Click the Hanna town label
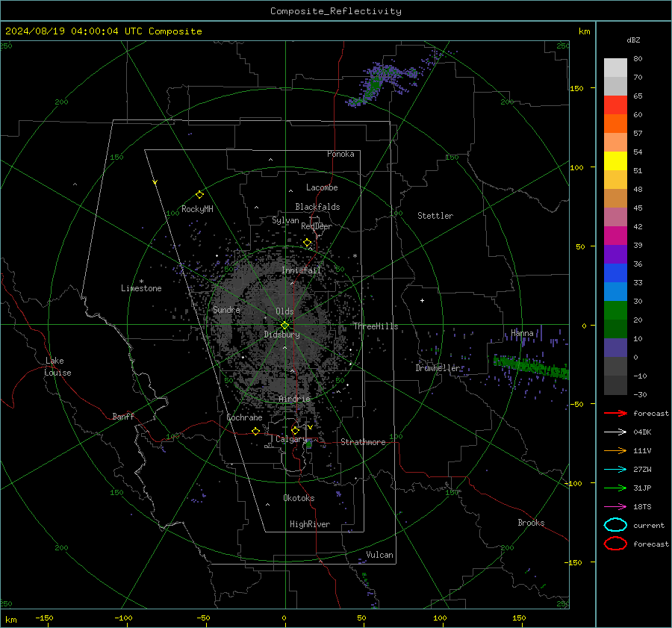 (x=522, y=333)
